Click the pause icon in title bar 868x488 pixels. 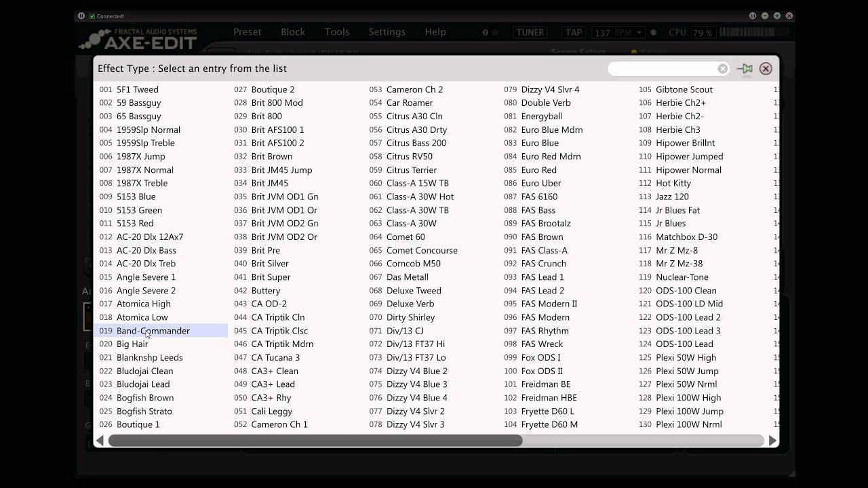[x=81, y=16]
